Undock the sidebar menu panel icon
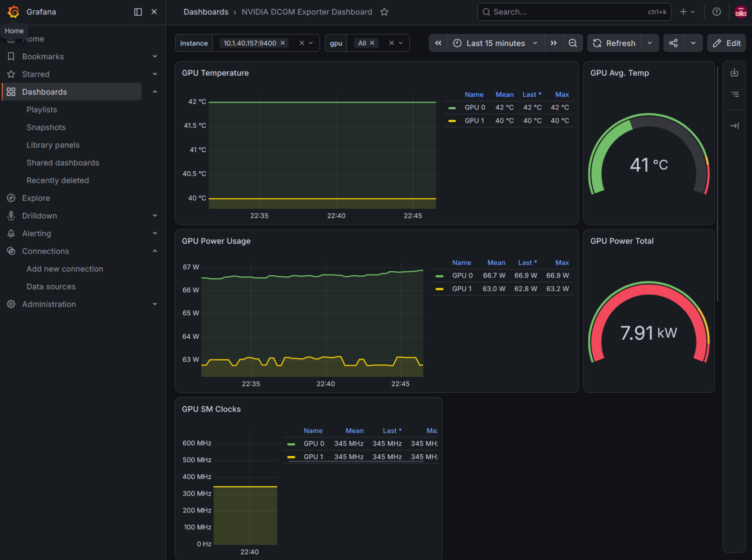The width and height of the screenshot is (752, 560). (x=138, y=12)
